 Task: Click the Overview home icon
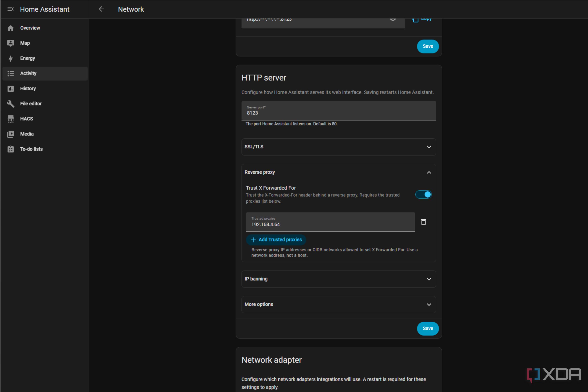point(11,28)
